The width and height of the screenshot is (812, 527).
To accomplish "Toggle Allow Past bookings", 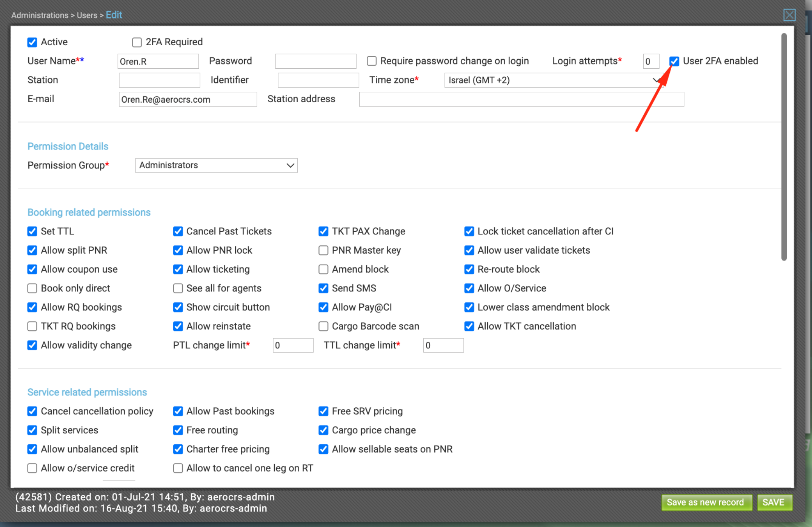I will pos(178,411).
